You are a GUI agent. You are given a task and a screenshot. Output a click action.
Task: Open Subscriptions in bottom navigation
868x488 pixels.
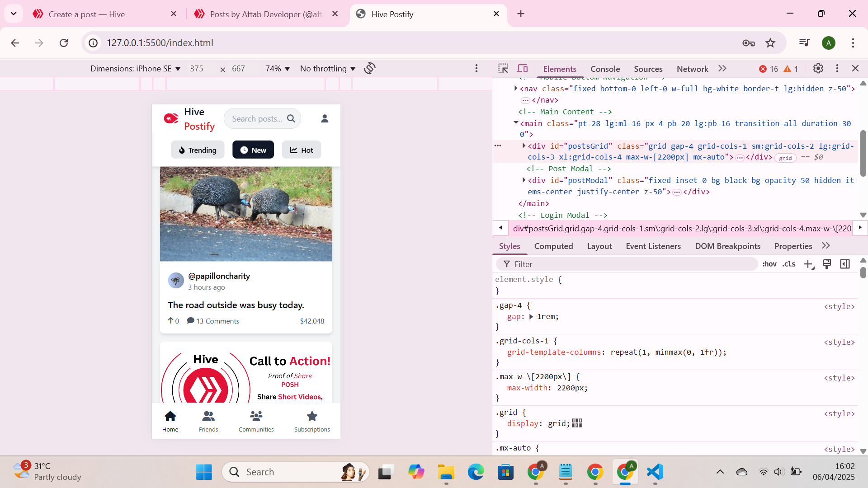(x=312, y=421)
